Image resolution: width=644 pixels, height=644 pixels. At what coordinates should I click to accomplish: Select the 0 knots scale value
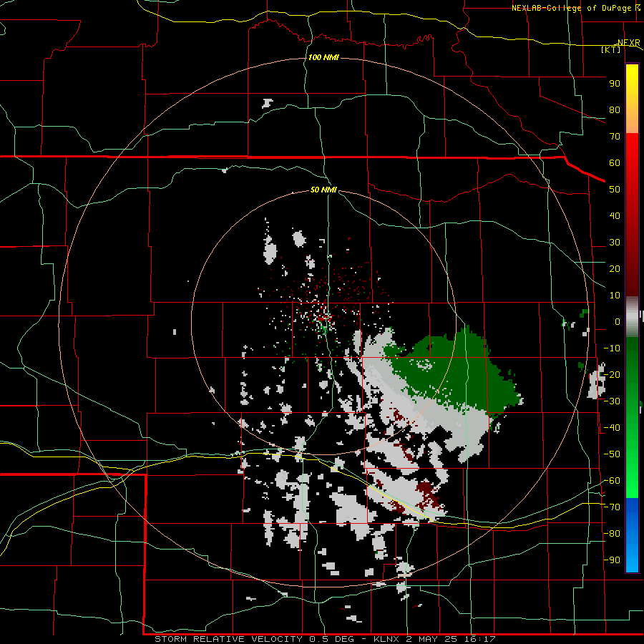click(x=618, y=321)
